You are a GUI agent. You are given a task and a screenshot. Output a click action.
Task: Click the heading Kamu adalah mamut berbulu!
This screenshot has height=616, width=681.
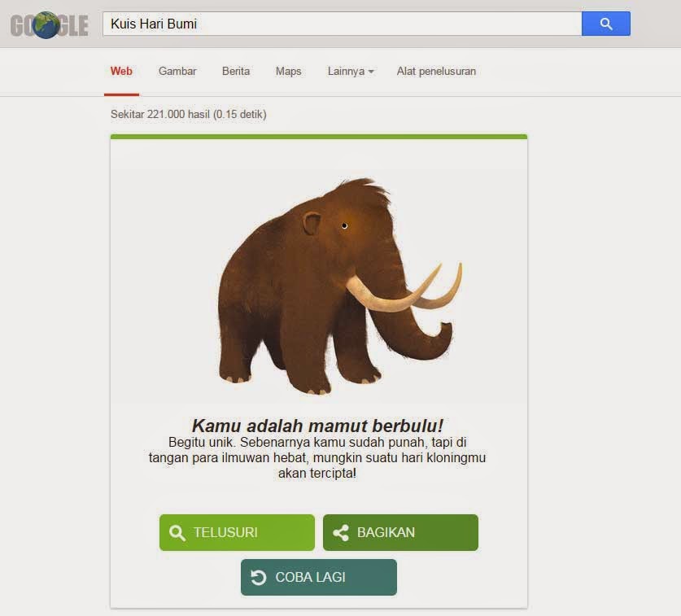point(317,426)
